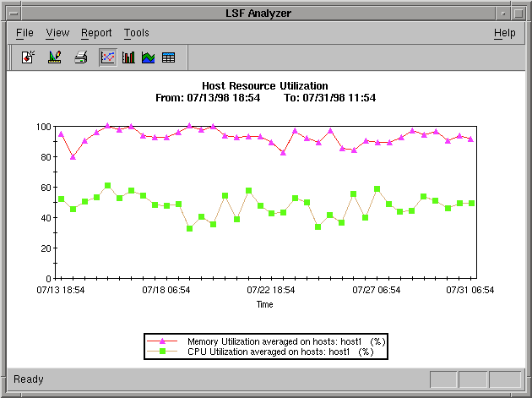Click the memory triangle marker in legend
Image resolution: width=532 pixels, height=398 pixels.
click(x=162, y=341)
